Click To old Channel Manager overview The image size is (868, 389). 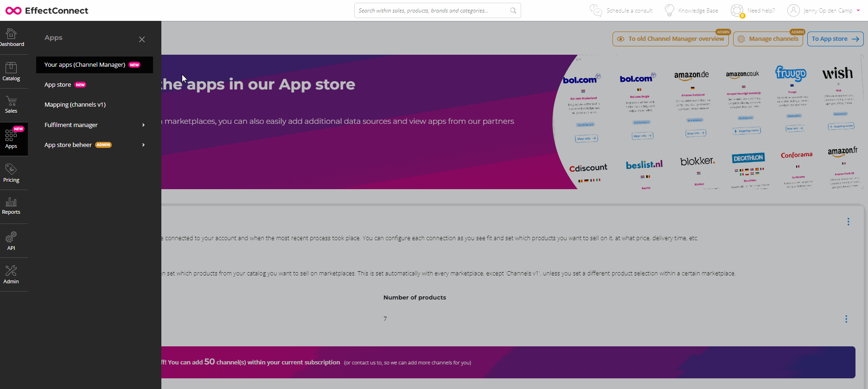pyautogui.click(x=670, y=39)
